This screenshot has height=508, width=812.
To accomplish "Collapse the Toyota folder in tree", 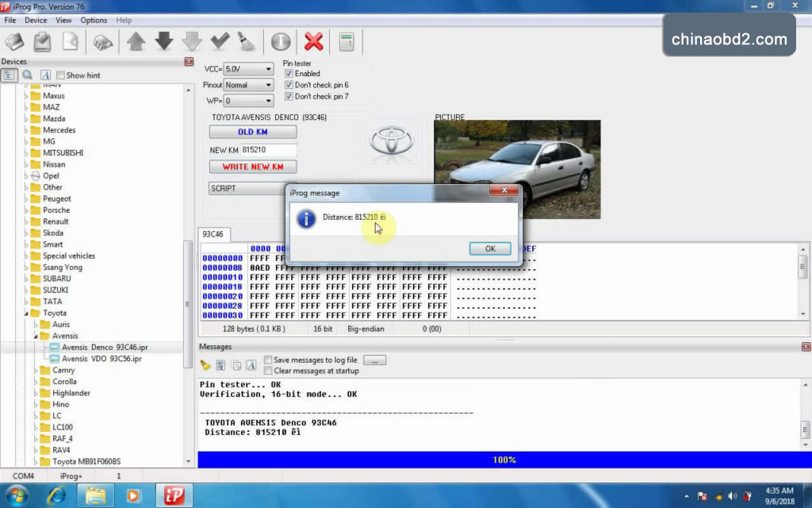I will pos(25,313).
